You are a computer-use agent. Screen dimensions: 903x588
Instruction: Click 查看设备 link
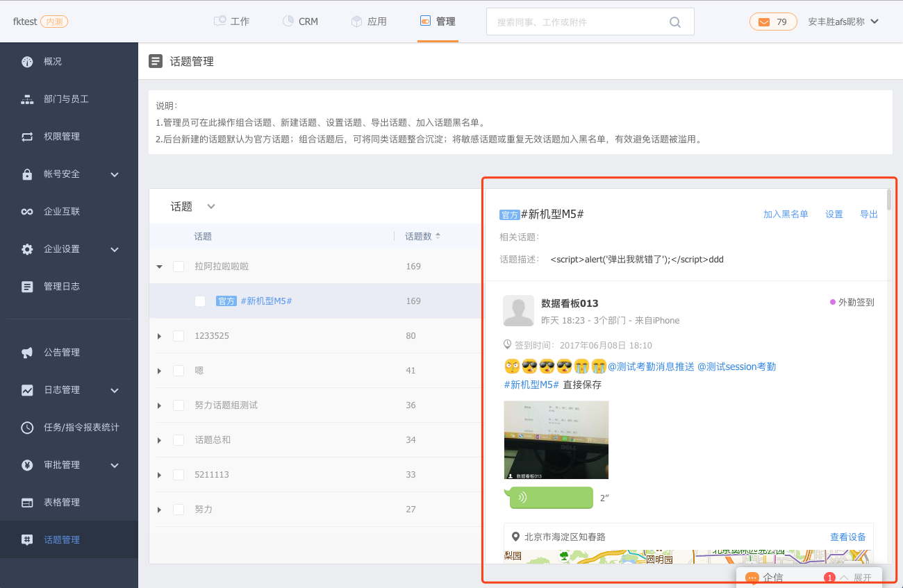pos(848,537)
